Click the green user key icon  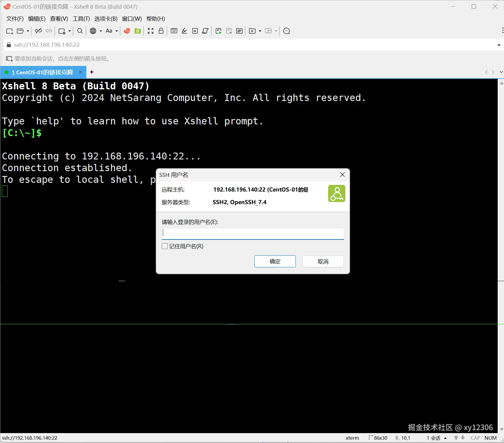coord(337,193)
